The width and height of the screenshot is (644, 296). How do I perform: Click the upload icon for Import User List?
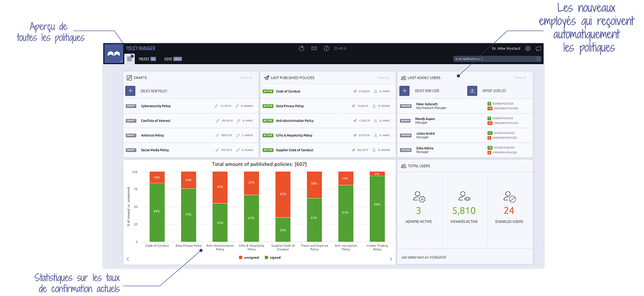(472, 91)
